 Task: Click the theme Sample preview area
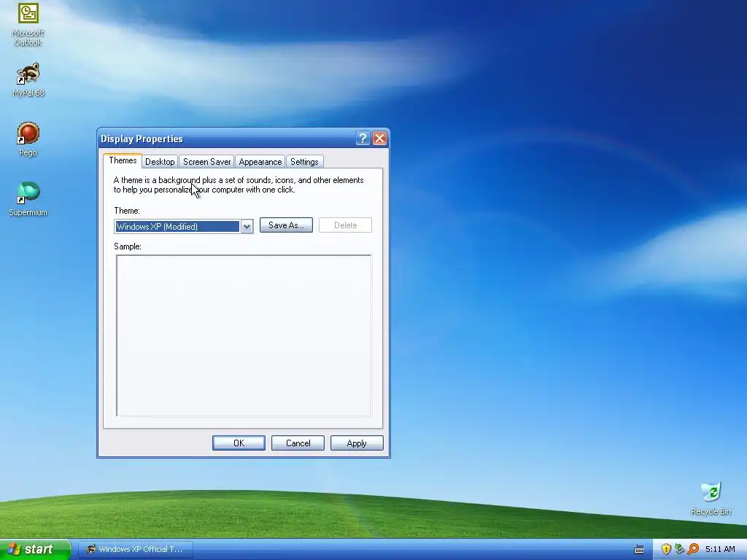(x=244, y=335)
